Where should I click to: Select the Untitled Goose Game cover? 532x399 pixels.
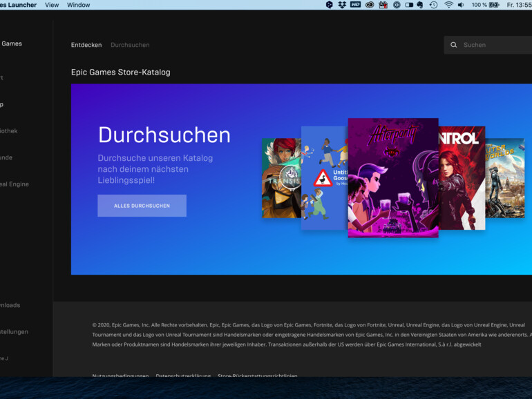click(x=323, y=178)
